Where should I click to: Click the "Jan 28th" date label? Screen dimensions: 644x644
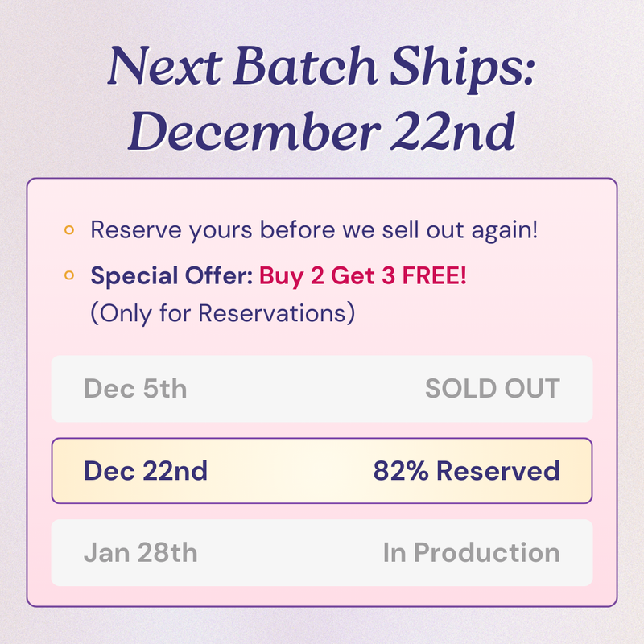[x=140, y=553]
